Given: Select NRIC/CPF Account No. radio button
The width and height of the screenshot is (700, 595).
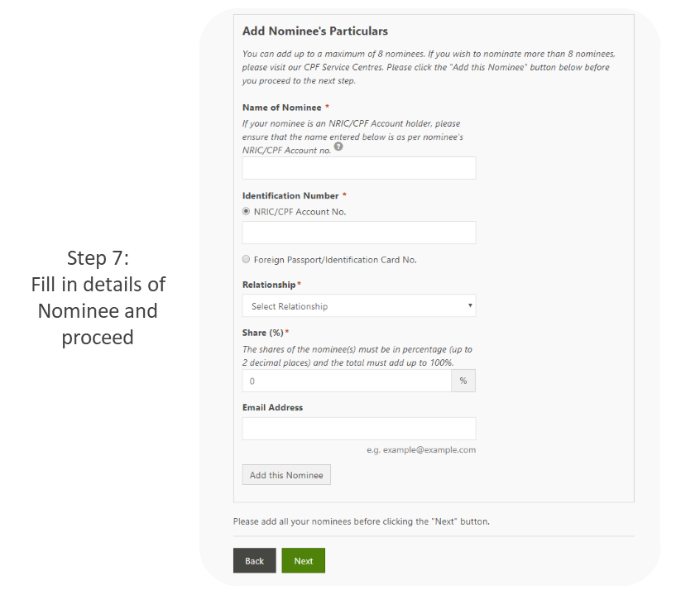Looking at the screenshot, I should coord(246,211).
